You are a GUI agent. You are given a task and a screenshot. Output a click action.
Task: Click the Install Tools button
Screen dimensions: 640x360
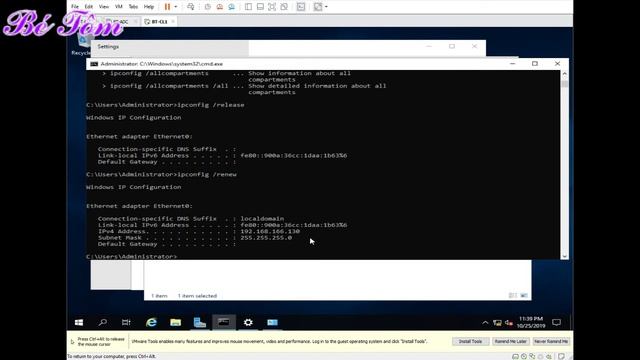point(470,341)
